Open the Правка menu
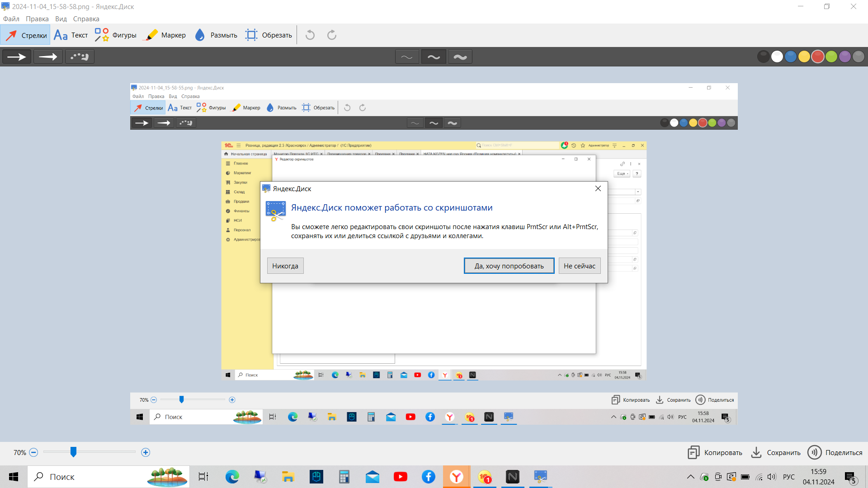This screenshot has width=868, height=488. [37, 19]
